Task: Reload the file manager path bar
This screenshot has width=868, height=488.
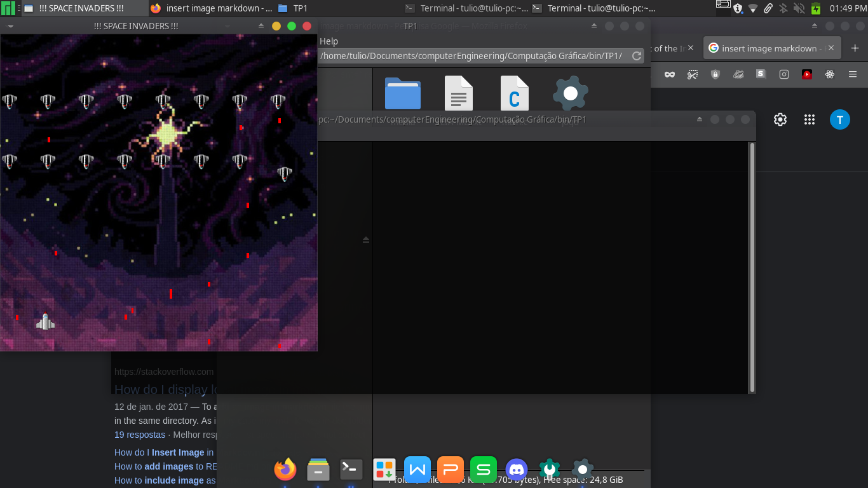Action: [637, 56]
